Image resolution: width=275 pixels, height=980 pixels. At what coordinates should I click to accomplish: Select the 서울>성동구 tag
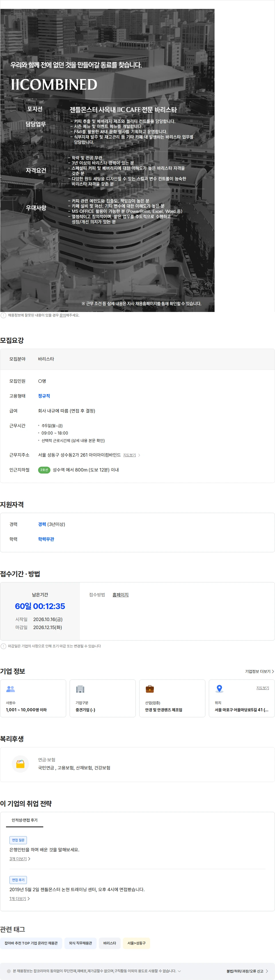(x=137, y=943)
